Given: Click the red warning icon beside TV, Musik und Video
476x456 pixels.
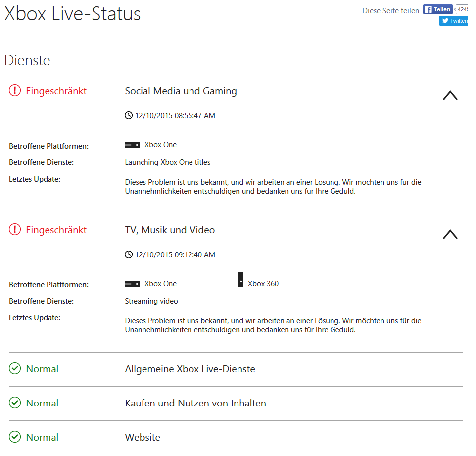Looking at the screenshot, I should [15, 230].
